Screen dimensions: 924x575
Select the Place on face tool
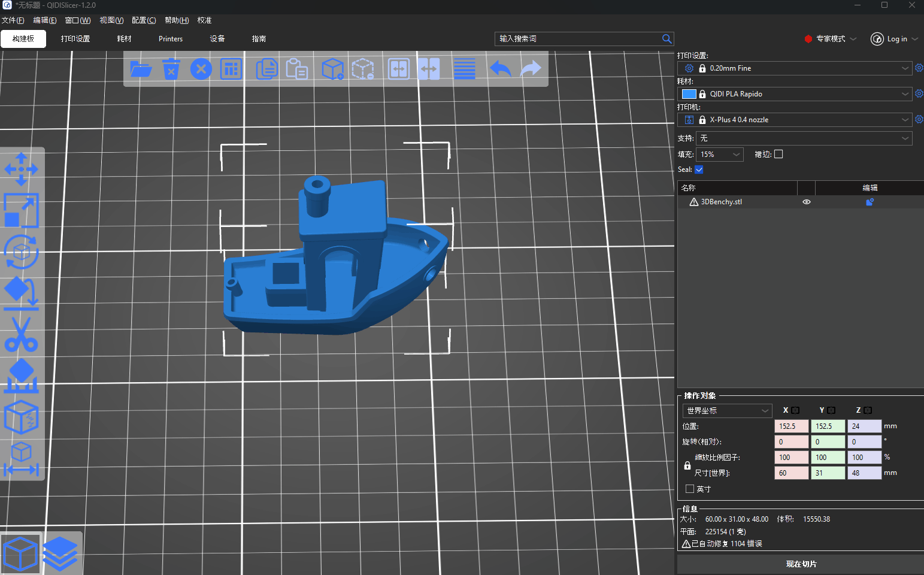(x=22, y=293)
